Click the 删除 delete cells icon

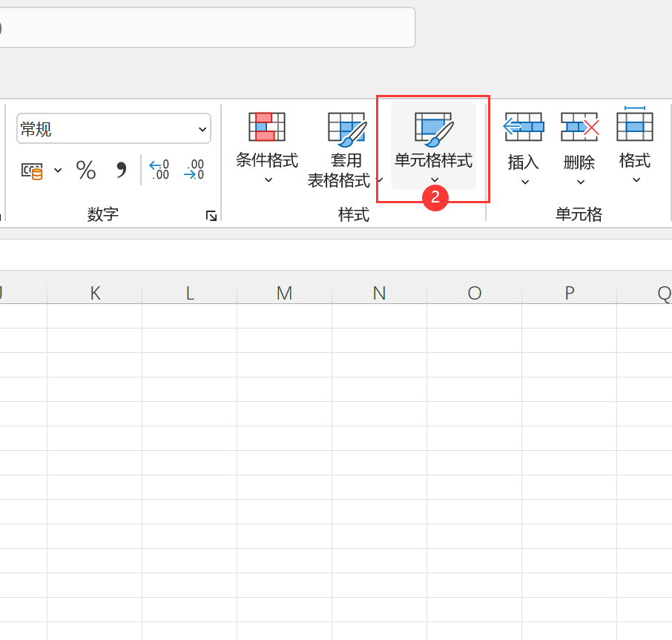coord(580,127)
